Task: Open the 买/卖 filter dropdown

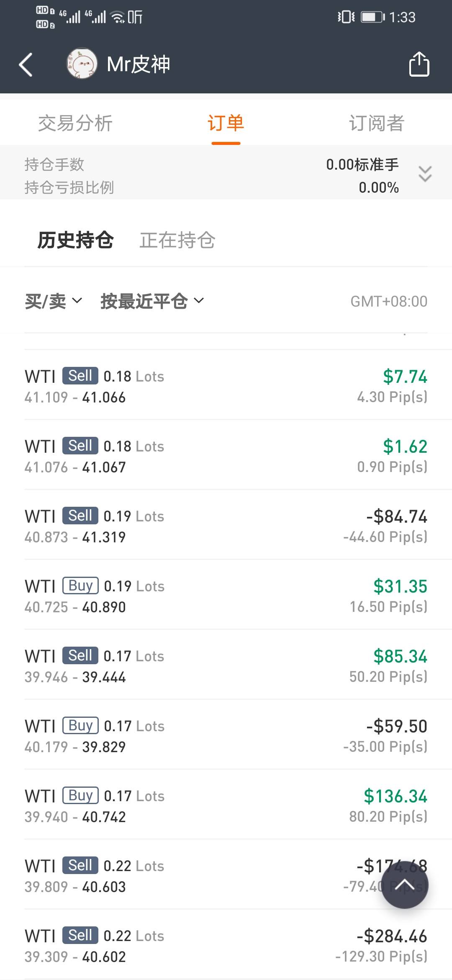Action: pyautogui.click(x=53, y=301)
